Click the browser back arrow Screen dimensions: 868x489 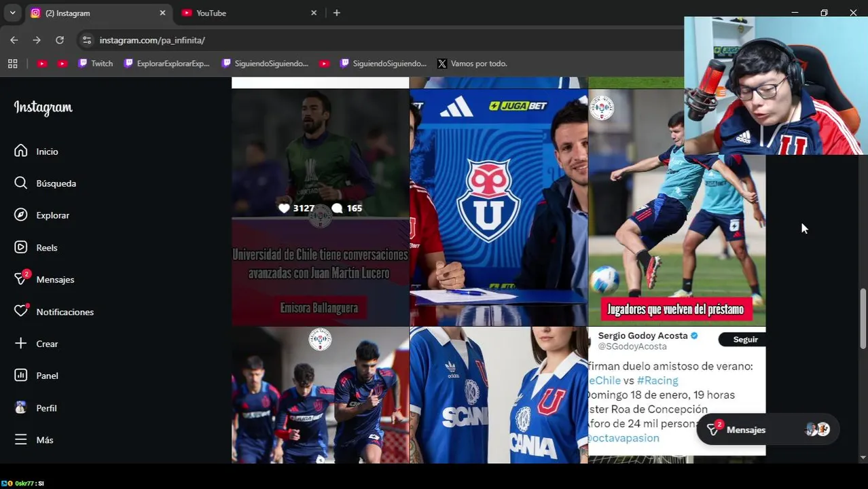click(x=14, y=40)
